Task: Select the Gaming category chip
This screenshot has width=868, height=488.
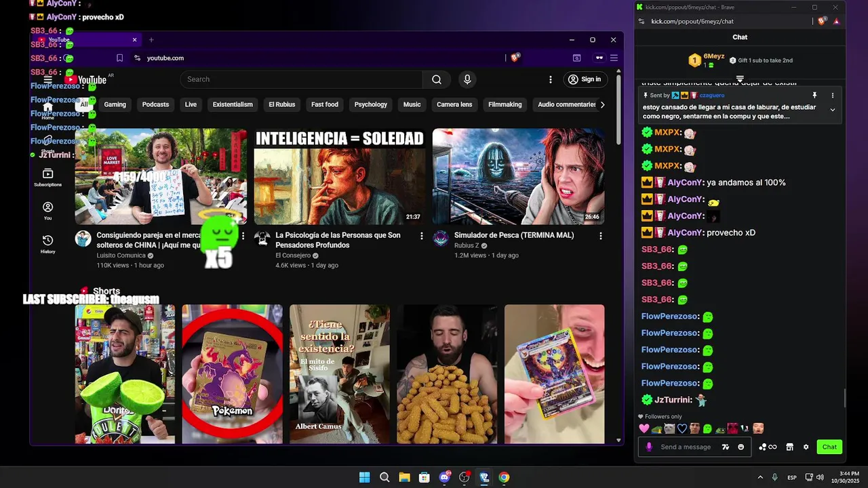Action: tap(115, 104)
